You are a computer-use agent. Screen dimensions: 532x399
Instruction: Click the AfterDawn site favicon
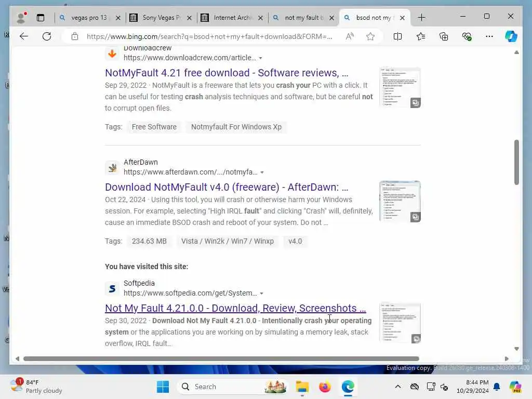tap(112, 168)
